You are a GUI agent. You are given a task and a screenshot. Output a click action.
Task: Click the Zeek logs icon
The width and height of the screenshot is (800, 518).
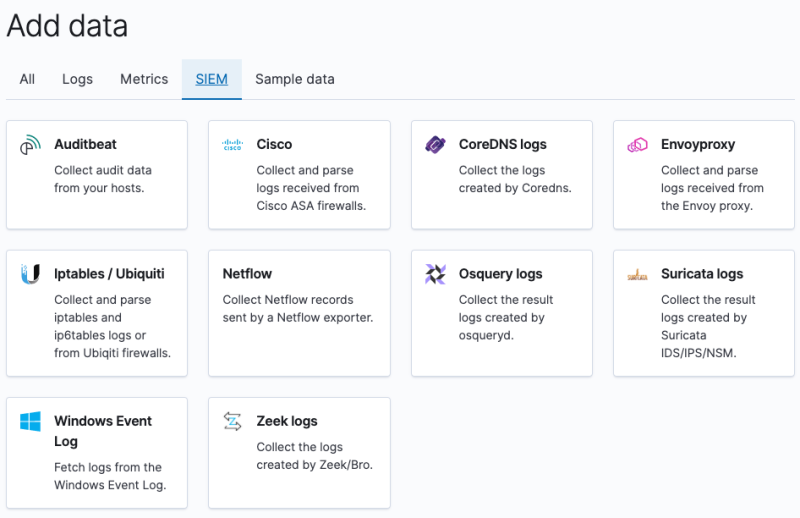(232, 422)
